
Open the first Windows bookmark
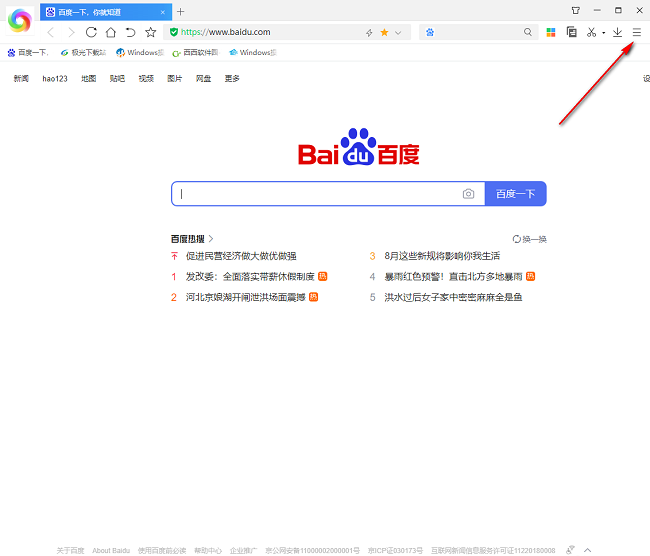140,53
